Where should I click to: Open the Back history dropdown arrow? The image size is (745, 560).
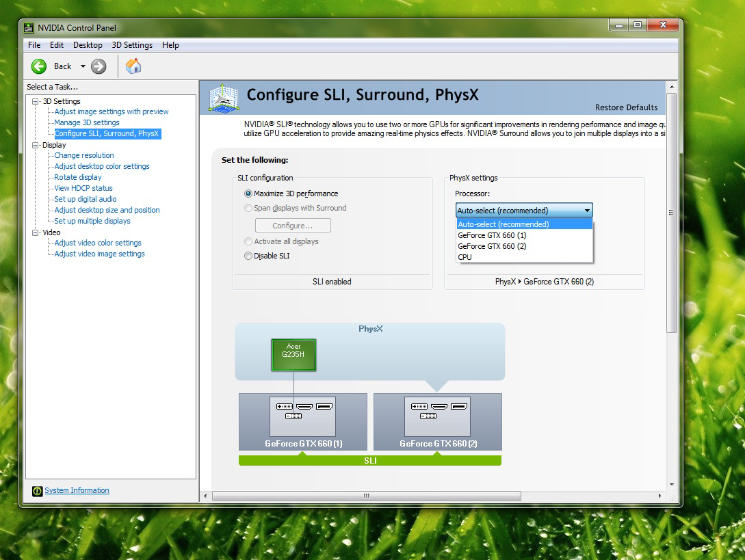tap(83, 66)
